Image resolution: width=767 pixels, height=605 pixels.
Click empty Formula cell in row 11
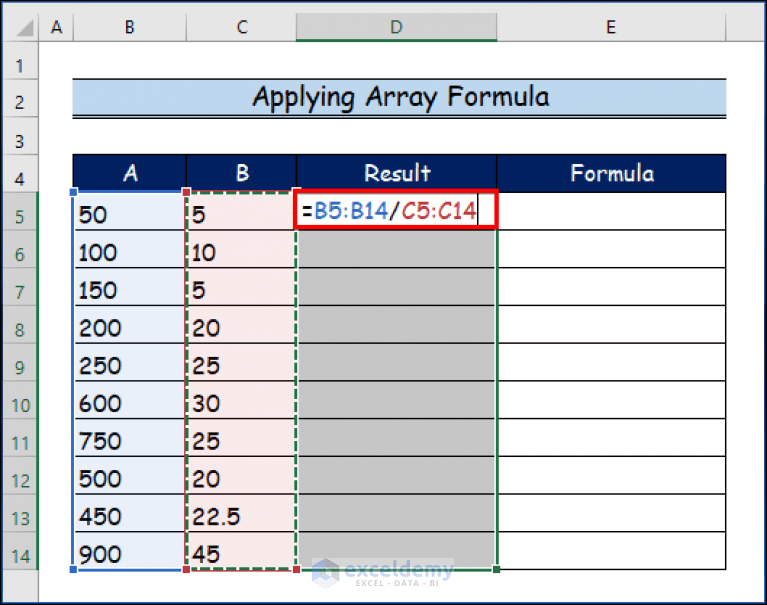(611, 438)
